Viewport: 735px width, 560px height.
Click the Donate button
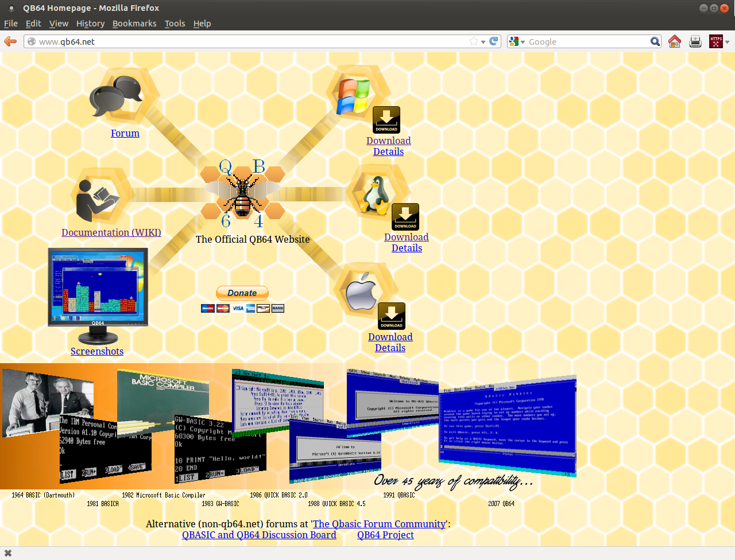click(x=242, y=293)
